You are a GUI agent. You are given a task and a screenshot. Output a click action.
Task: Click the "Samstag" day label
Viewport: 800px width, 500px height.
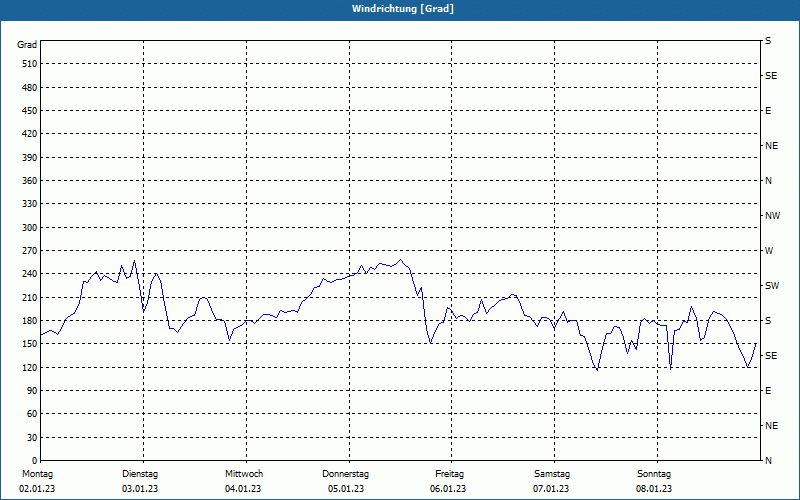click(552, 474)
